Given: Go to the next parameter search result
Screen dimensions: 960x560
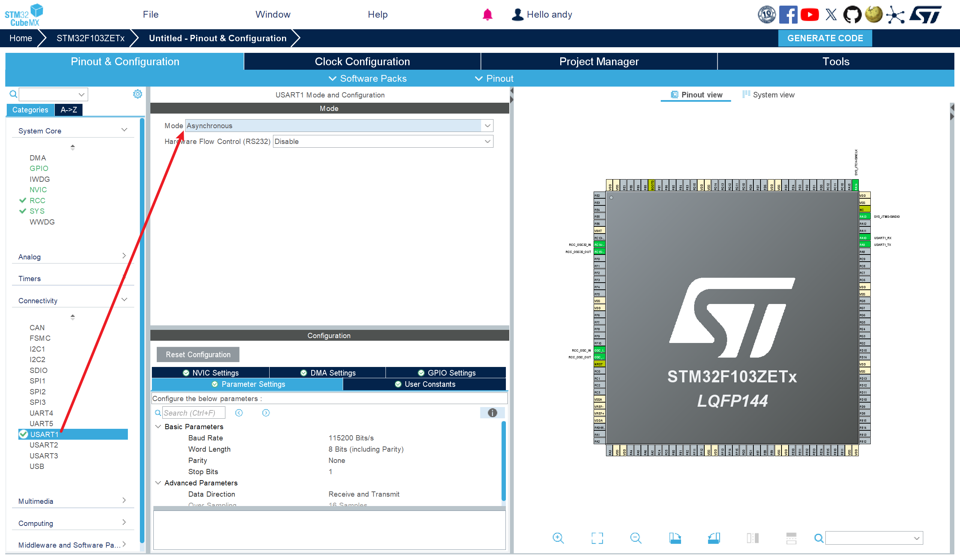Looking at the screenshot, I should pos(266,413).
